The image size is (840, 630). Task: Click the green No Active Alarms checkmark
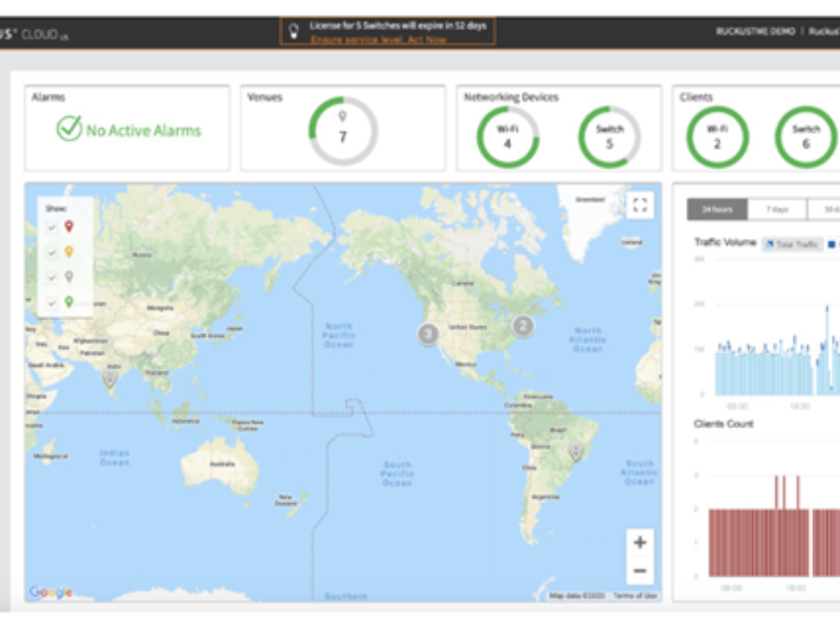point(69,129)
